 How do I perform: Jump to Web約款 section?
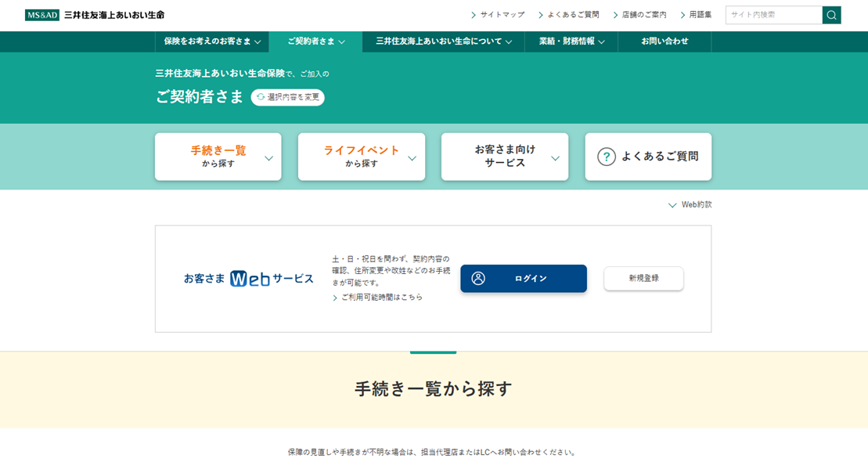pyautogui.click(x=690, y=205)
